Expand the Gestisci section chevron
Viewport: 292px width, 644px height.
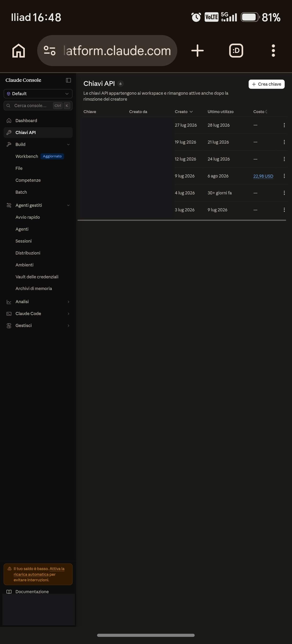coord(68,326)
